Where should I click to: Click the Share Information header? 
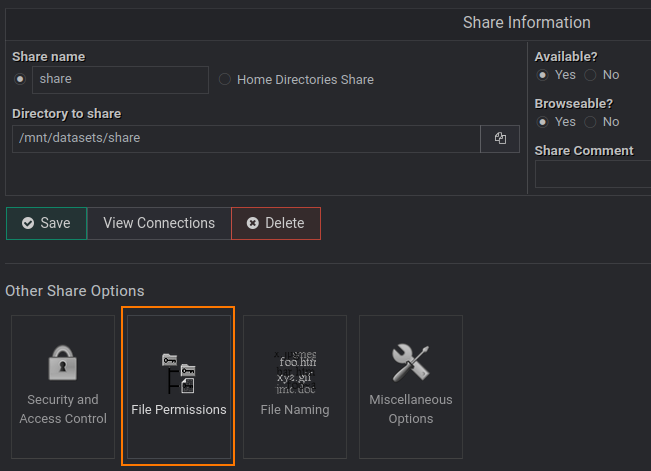pos(526,22)
